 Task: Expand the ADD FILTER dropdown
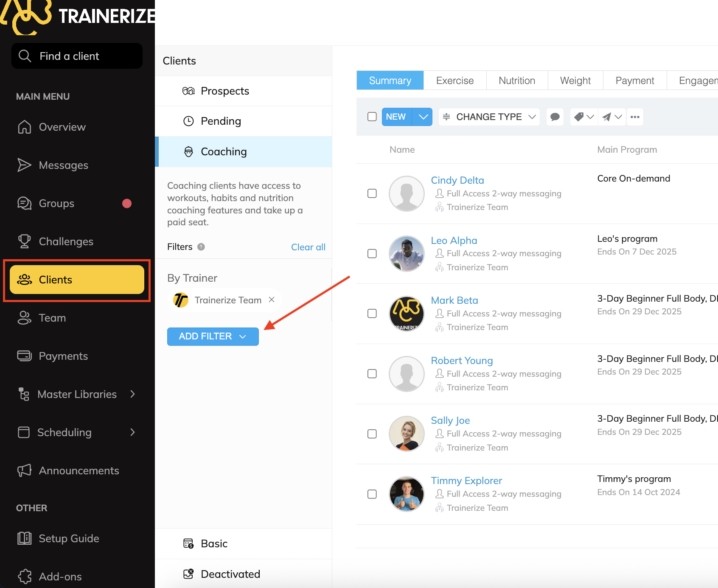(x=213, y=336)
